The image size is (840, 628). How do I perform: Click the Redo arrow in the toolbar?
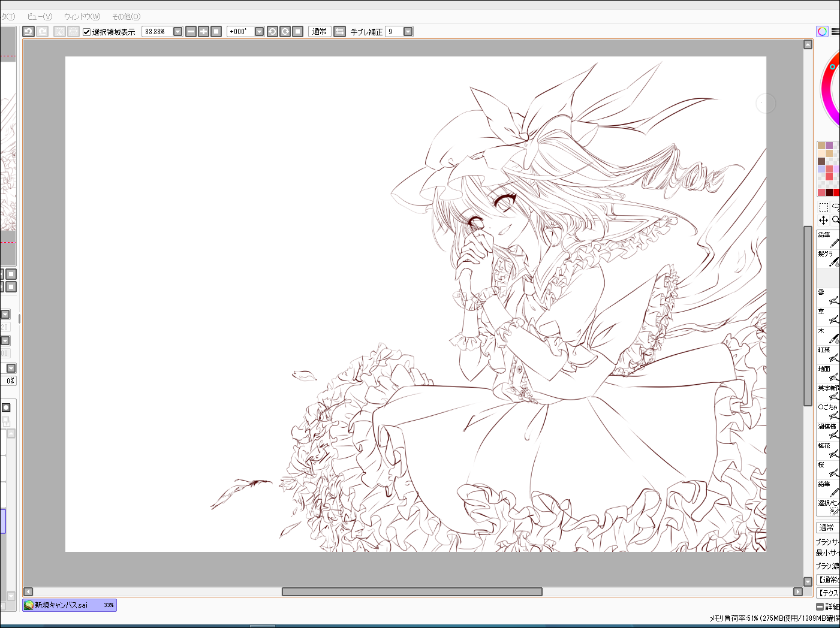click(43, 32)
